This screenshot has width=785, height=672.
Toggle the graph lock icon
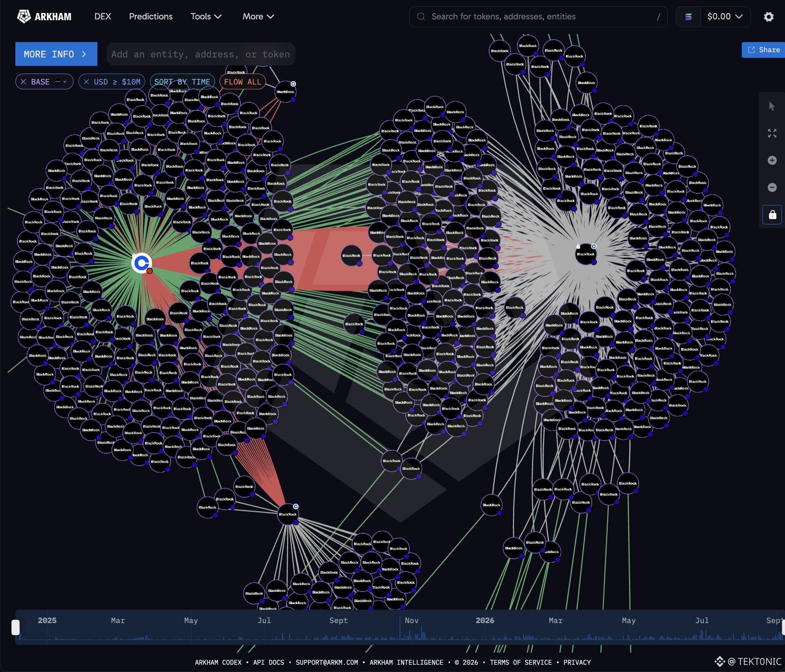point(772,214)
